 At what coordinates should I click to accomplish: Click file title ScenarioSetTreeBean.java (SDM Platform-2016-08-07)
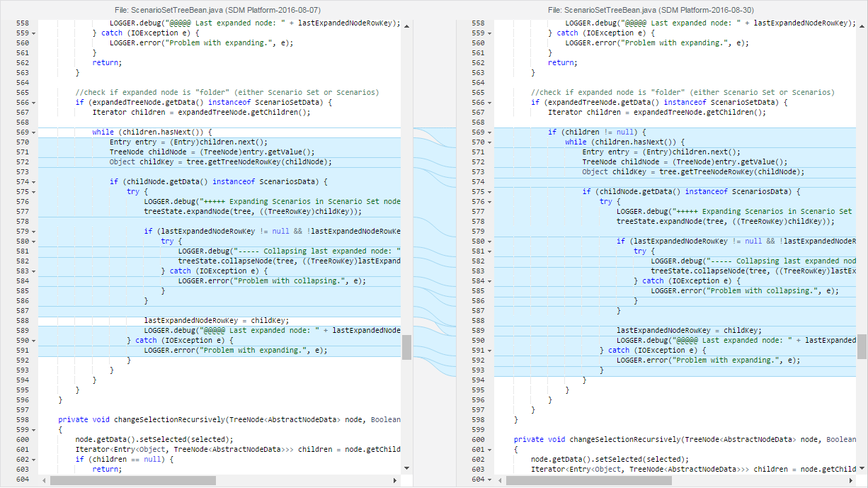217,11
